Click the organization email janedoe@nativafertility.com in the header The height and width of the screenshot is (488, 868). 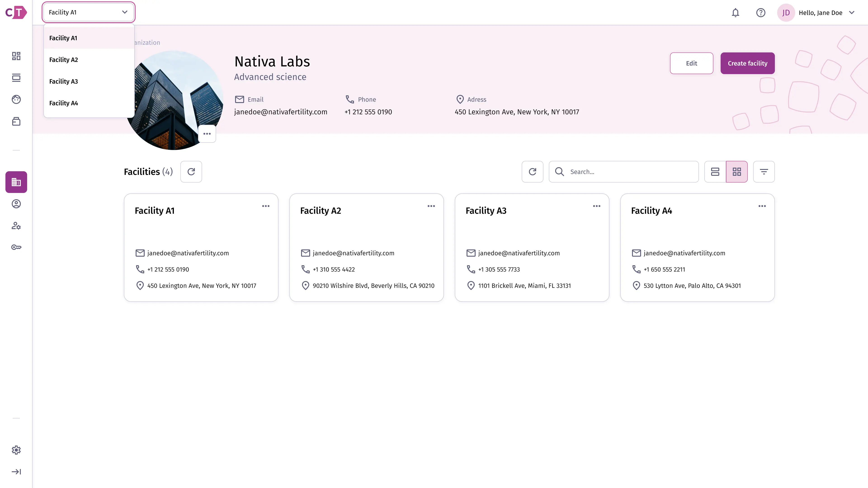pos(280,112)
